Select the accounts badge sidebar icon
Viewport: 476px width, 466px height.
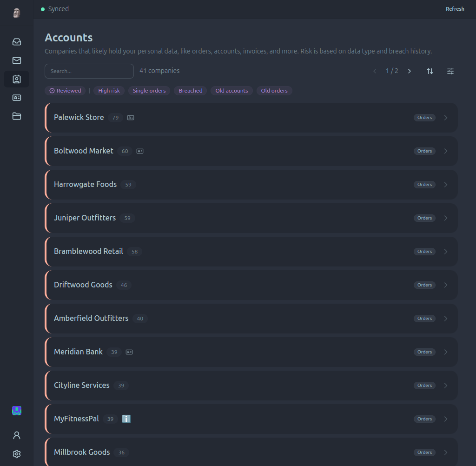click(x=17, y=79)
